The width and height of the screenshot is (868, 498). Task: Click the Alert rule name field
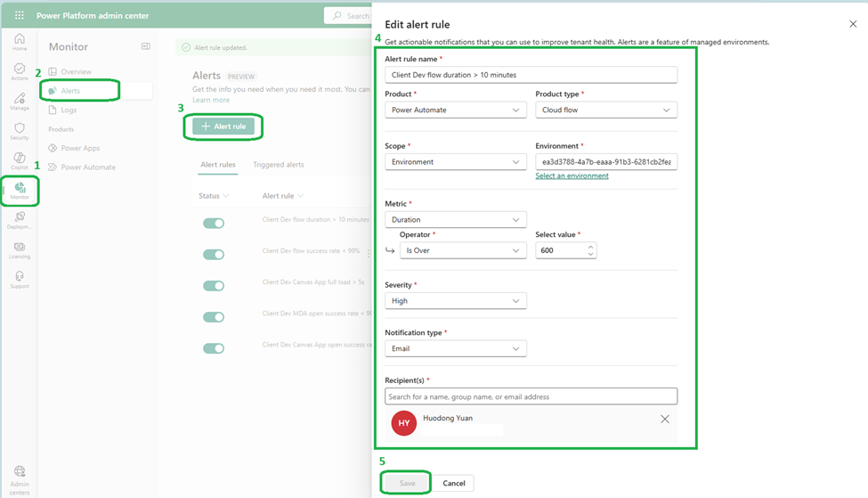531,75
